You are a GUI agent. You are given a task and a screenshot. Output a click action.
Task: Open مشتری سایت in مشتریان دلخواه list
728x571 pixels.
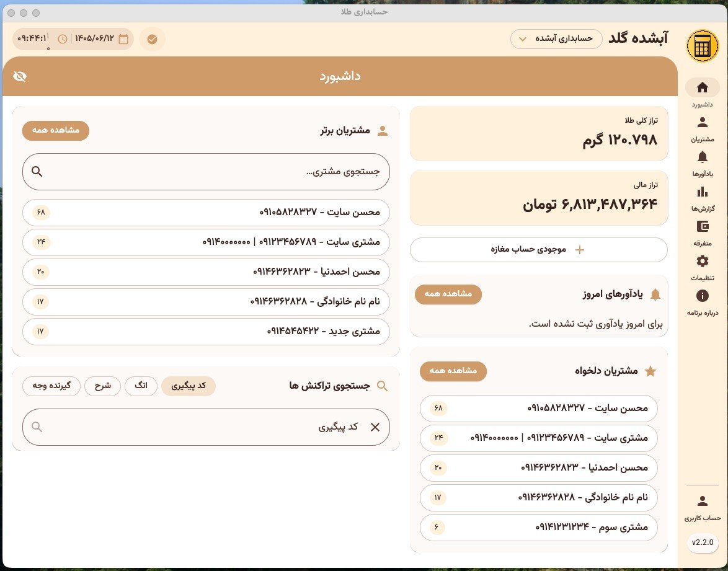(x=539, y=438)
